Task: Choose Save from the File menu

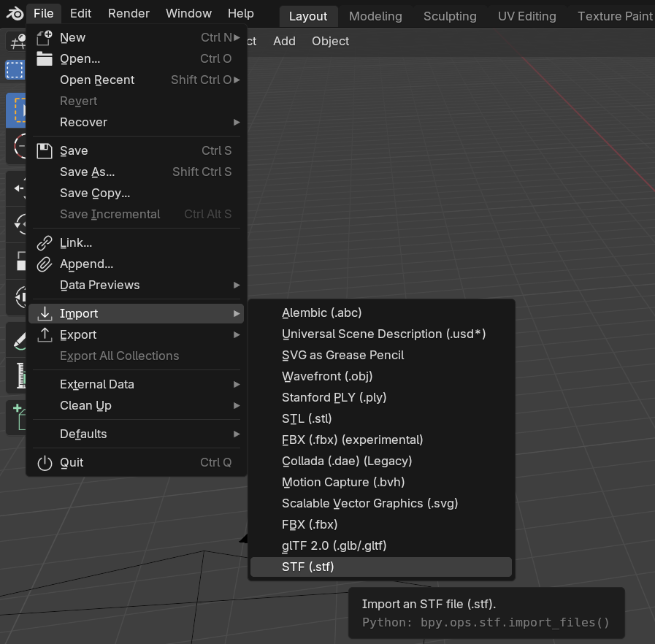Action: pyautogui.click(x=136, y=150)
